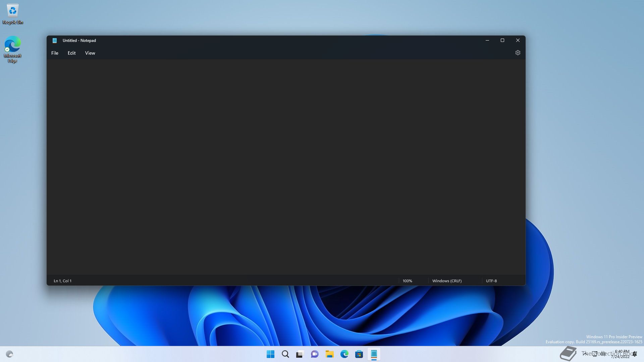The height and width of the screenshot is (362, 644).
Task: Open taskbar Search
Action: (x=285, y=354)
